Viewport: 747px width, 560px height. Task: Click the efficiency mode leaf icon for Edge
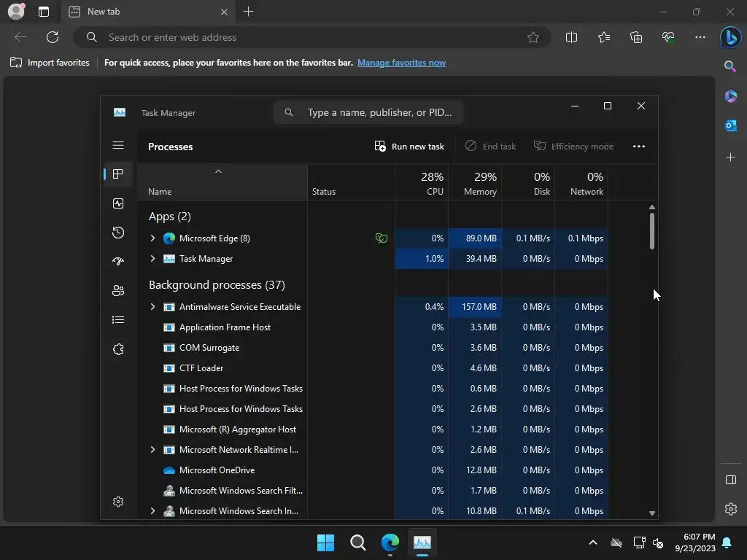coord(381,238)
